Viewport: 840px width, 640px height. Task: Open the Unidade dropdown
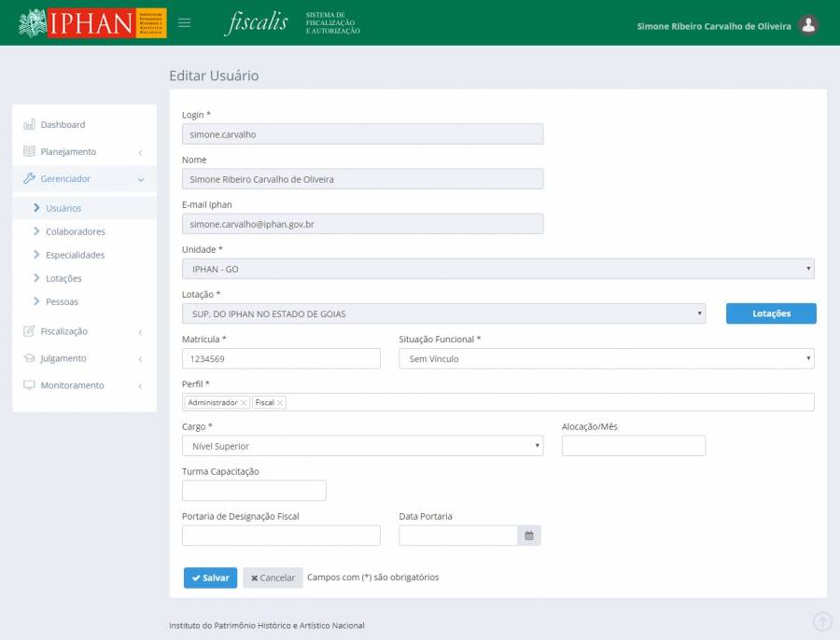tap(497, 269)
